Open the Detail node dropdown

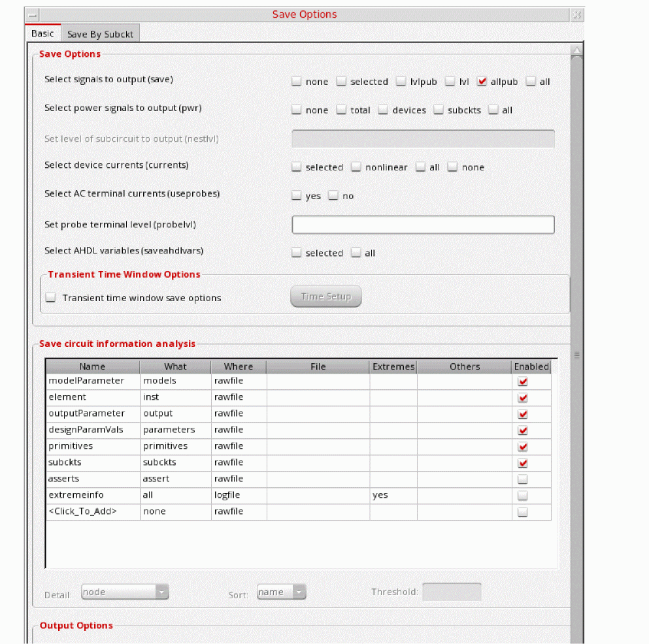125,592
